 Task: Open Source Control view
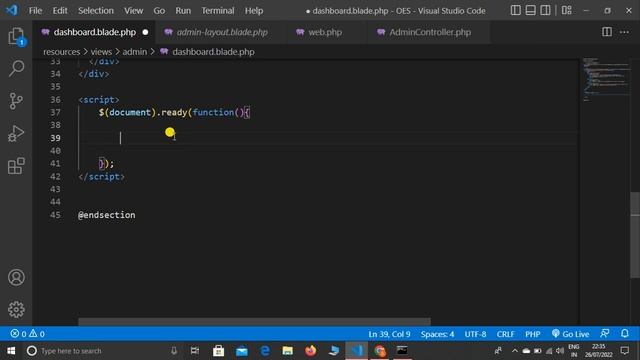coord(16,101)
